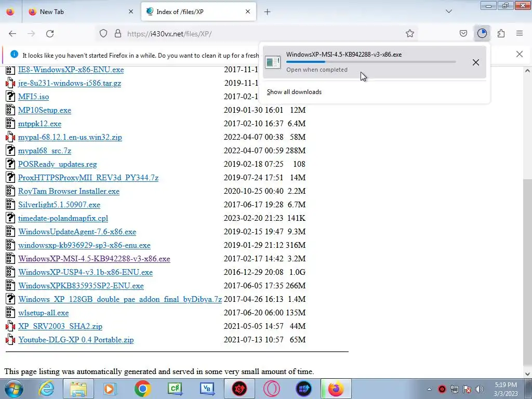
Task: Open IE8-WindowsXP-x86-ENU.exe link
Action: click(x=71, y=70)
